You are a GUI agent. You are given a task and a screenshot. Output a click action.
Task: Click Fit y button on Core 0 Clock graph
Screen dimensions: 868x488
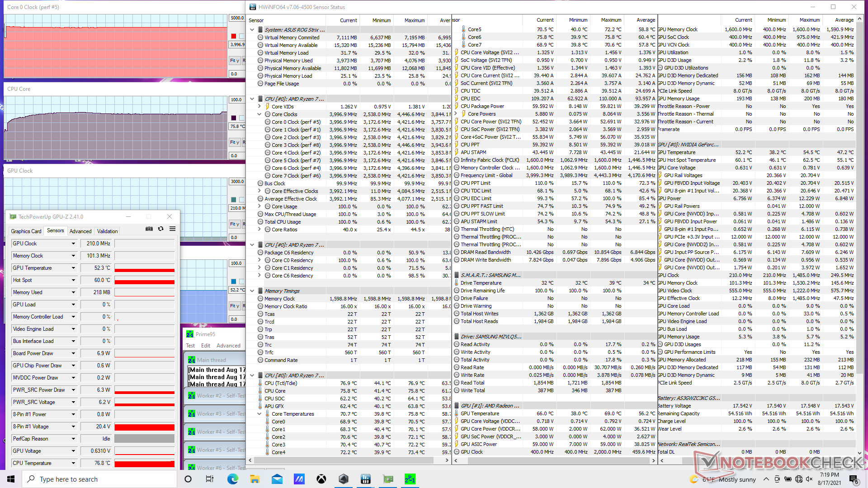[x=234, y=61]
